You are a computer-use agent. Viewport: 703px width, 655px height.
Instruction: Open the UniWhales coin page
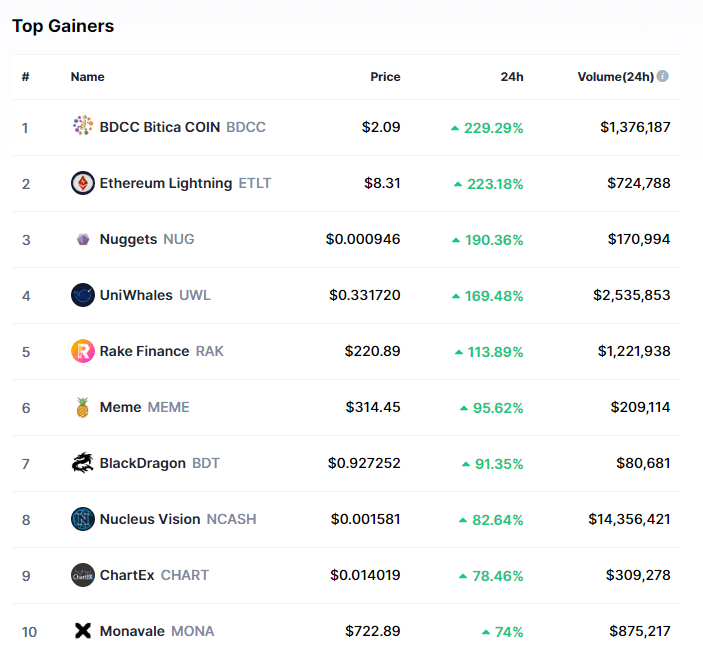[136, 295]
